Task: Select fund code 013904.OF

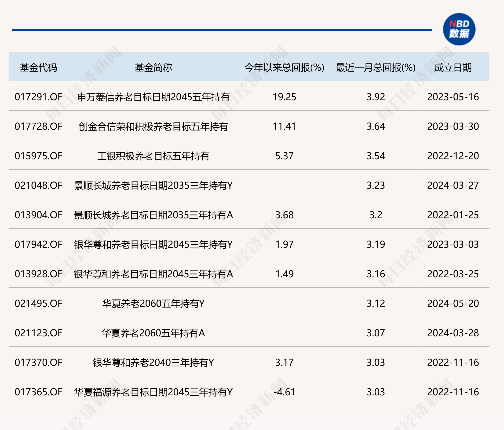Action: (x=38, y=215)
